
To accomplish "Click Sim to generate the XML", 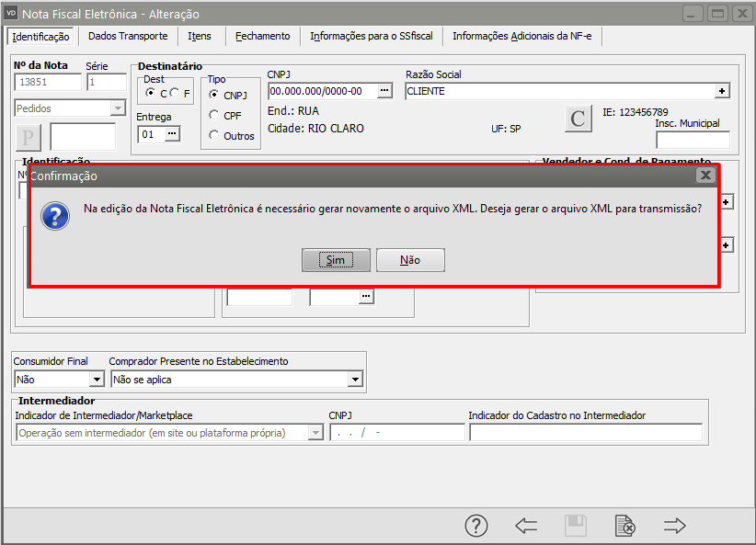I will 336,260.
